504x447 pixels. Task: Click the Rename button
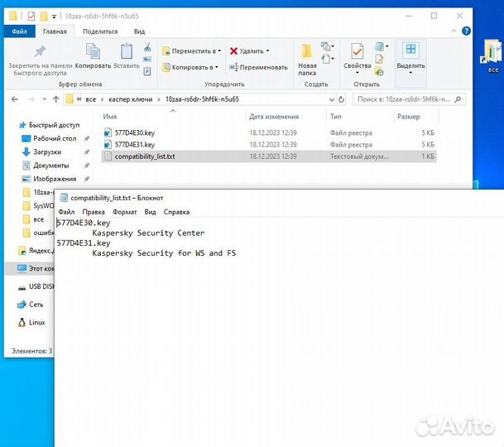(258, 67)
